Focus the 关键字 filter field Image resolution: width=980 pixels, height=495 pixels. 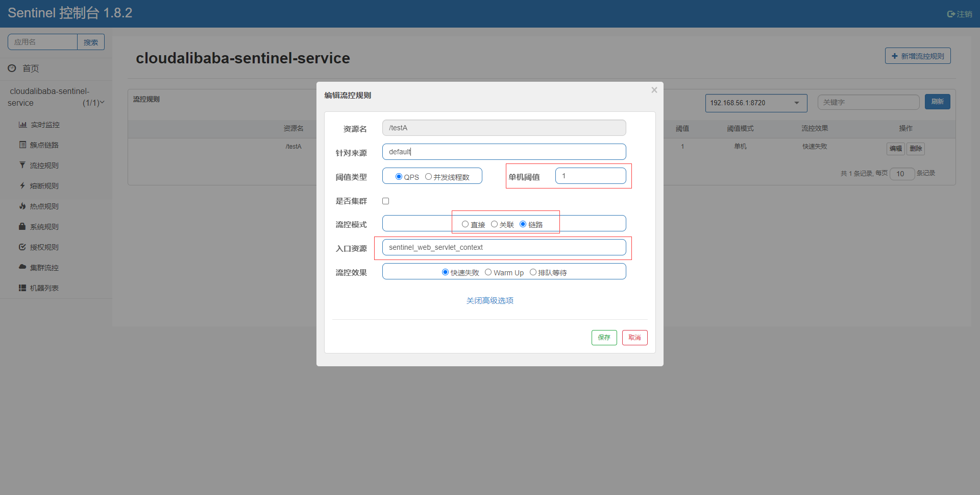(x=868, y=102)
